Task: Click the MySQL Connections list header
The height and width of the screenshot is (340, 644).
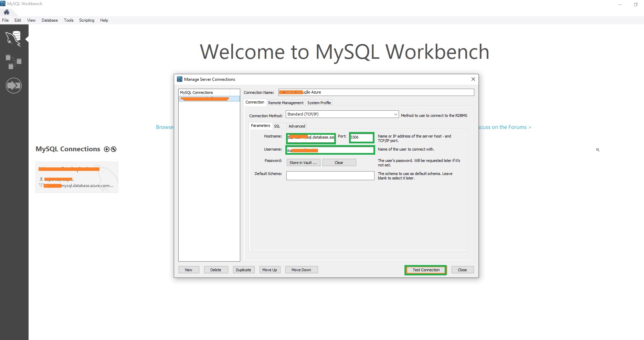Action: [204, 92]
